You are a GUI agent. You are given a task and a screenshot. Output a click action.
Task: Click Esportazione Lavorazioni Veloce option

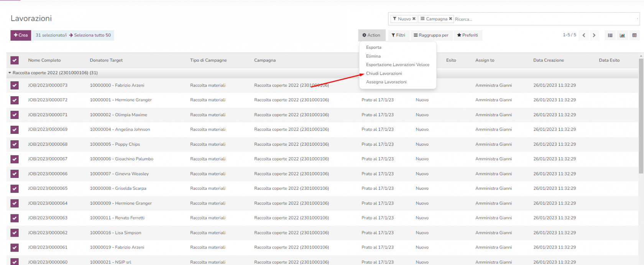coord(398,65)
